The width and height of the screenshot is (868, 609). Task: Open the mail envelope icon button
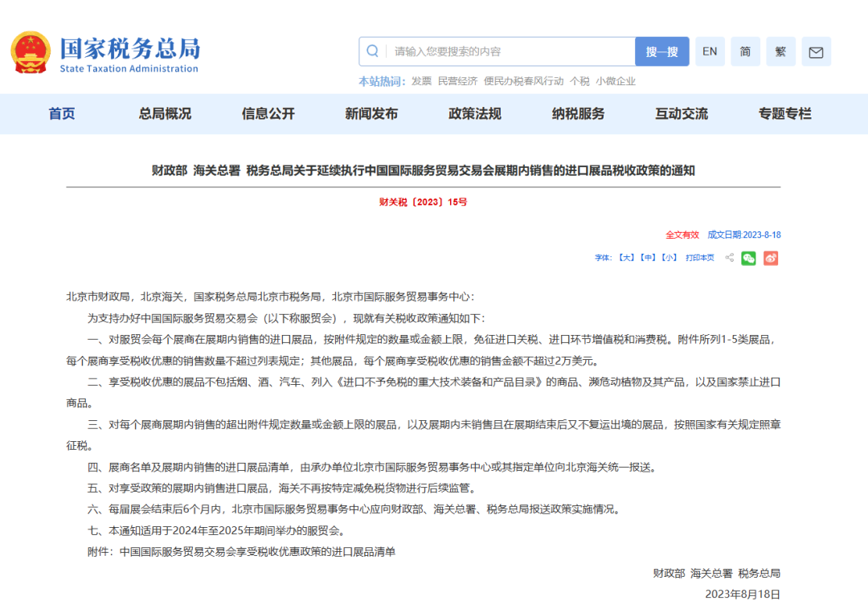pyautogui.click(x=816, y=52)
